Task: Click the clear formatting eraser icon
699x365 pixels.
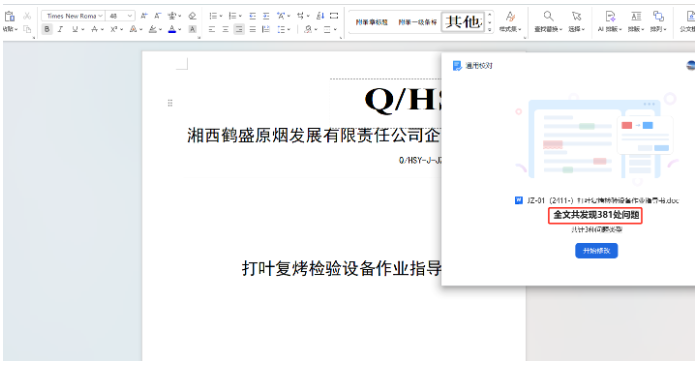Action: [x=192, y=16]
